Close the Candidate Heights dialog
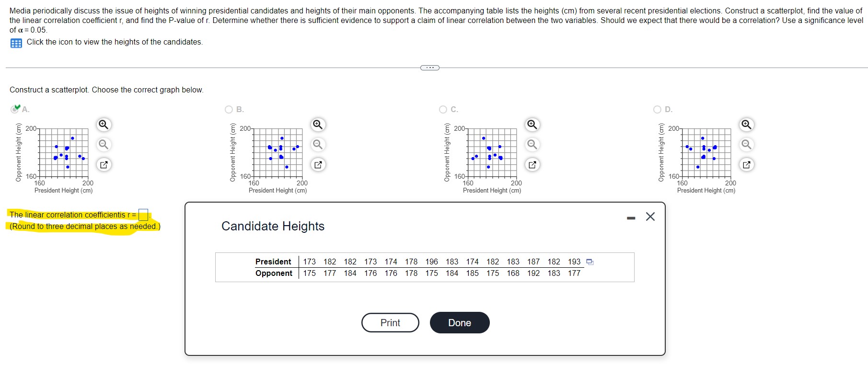 pyautogui.click(x=649, y=217)
